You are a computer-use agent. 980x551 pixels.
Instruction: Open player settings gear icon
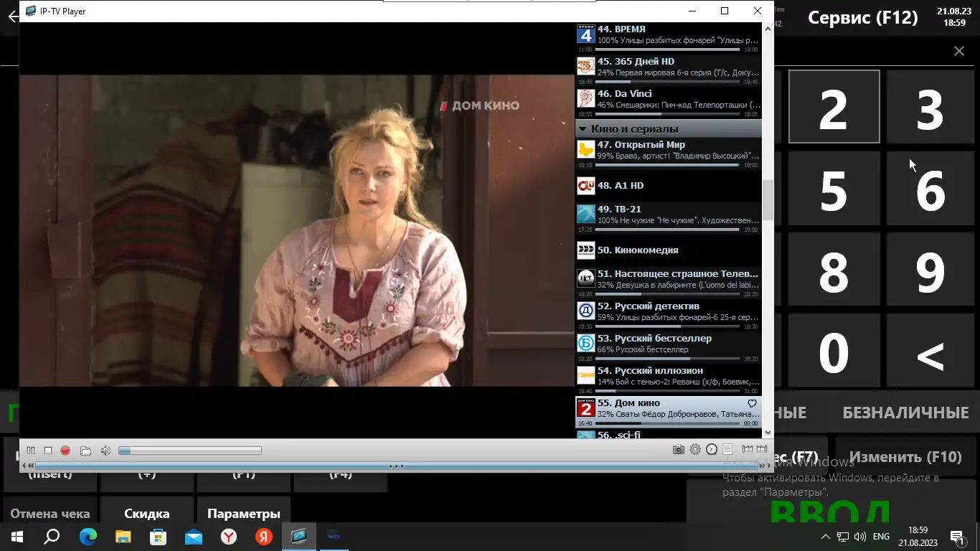[695, 450]
